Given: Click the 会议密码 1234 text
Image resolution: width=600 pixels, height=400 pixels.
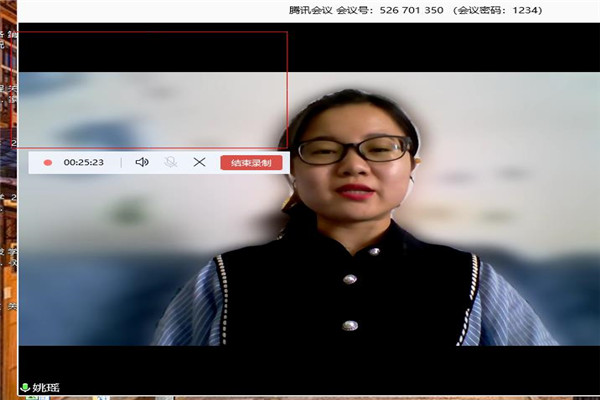Looking at the screenshot, I should 500,10.
